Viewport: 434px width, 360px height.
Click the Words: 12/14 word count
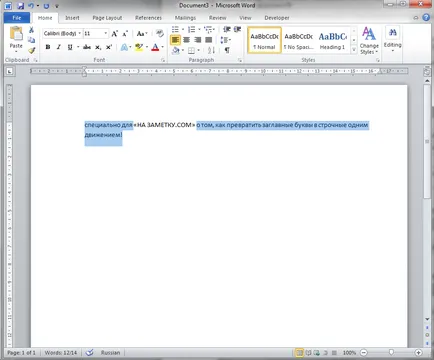click(x=61, y=352)
